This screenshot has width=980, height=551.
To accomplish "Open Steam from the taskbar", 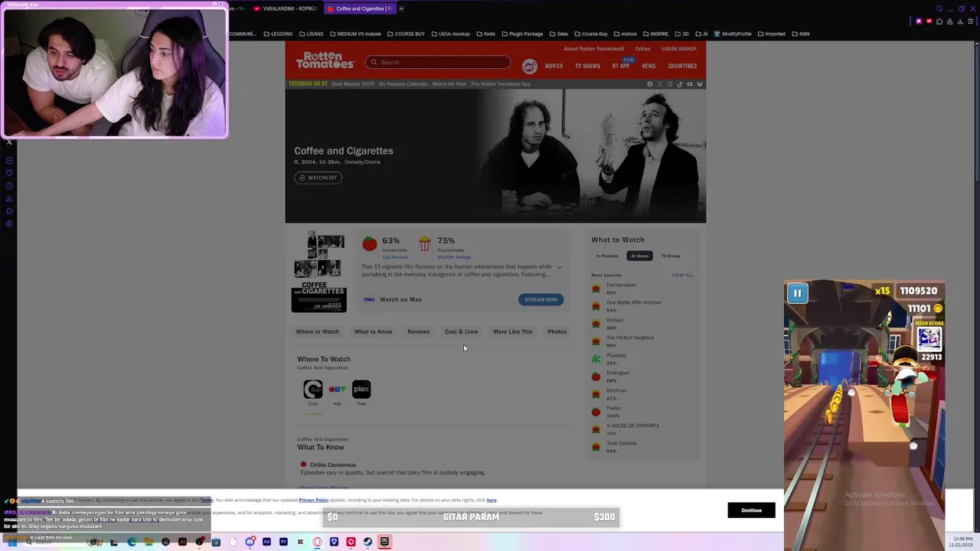I will [367, 542].
